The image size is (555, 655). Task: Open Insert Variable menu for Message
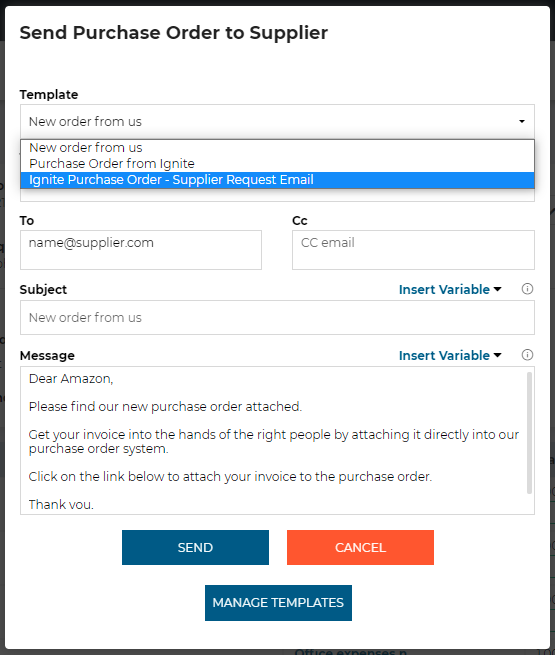(x=450, y=355)
